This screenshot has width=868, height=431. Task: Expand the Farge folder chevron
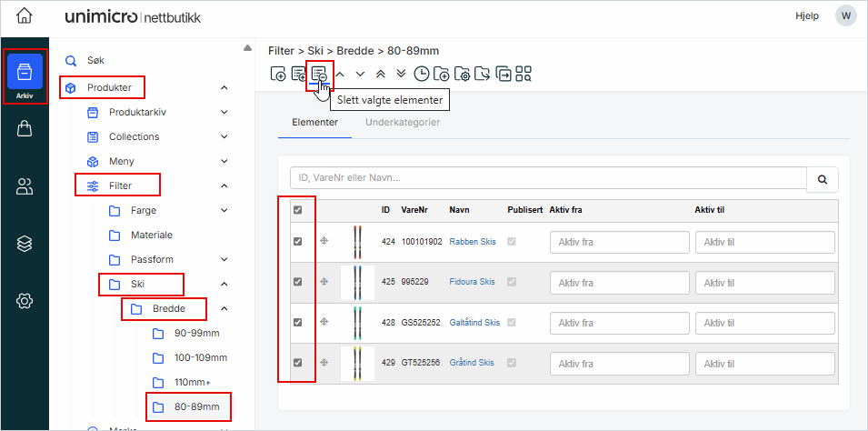[x=224, y=210]
